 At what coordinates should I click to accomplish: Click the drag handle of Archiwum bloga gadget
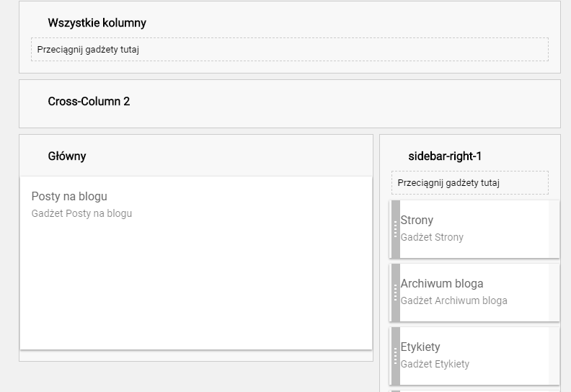(396, 293)
